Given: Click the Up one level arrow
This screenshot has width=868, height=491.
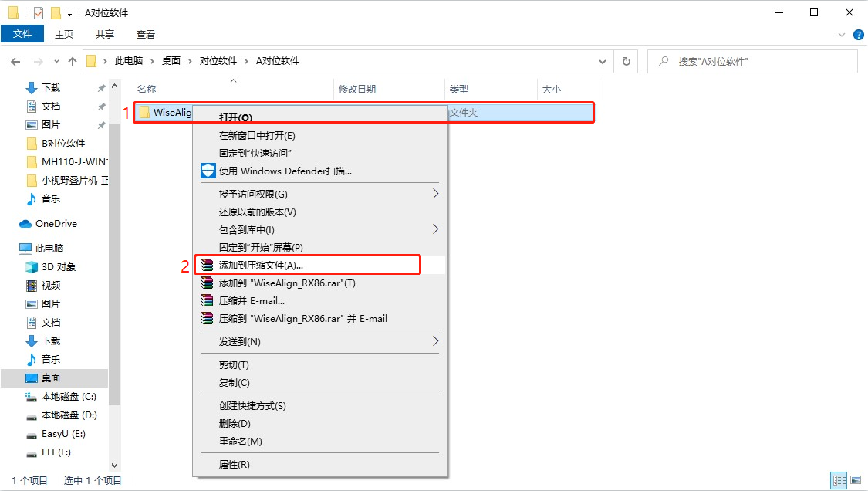Looking at the screenshot, I should point(73,62).
